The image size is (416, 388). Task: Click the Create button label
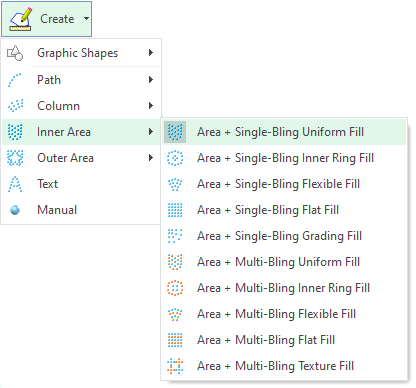pyautogui.click(x=57, y=19)
